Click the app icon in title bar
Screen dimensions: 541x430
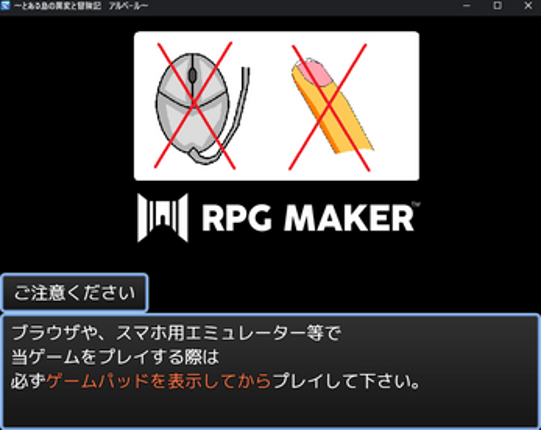5,6
